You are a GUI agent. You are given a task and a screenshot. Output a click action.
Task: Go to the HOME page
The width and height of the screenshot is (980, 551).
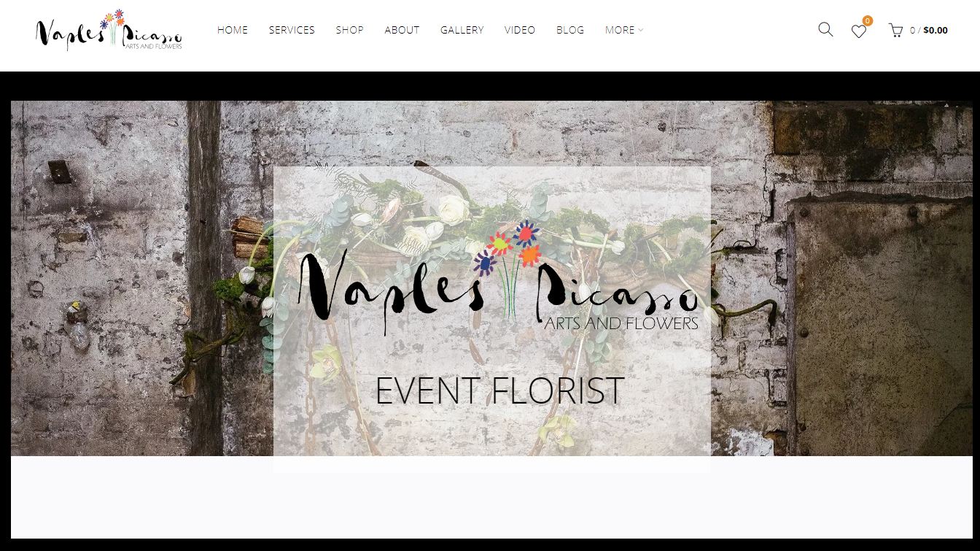(x=233, y=30)
